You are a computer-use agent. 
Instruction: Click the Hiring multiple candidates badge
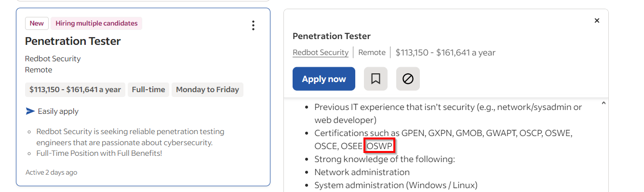click(x=96, y=23)
